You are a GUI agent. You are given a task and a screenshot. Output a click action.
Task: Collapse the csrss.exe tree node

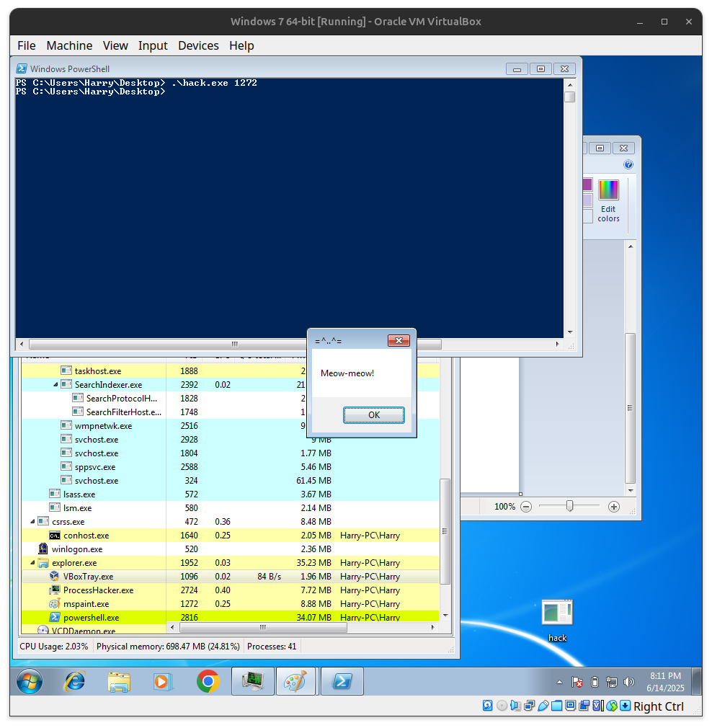click(x=32, y=521)
